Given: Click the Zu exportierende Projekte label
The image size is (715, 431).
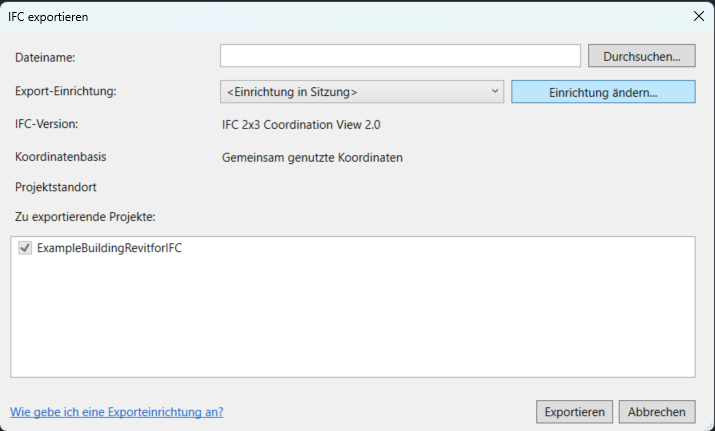Looking at the screenshot, I should pos(80,215).
